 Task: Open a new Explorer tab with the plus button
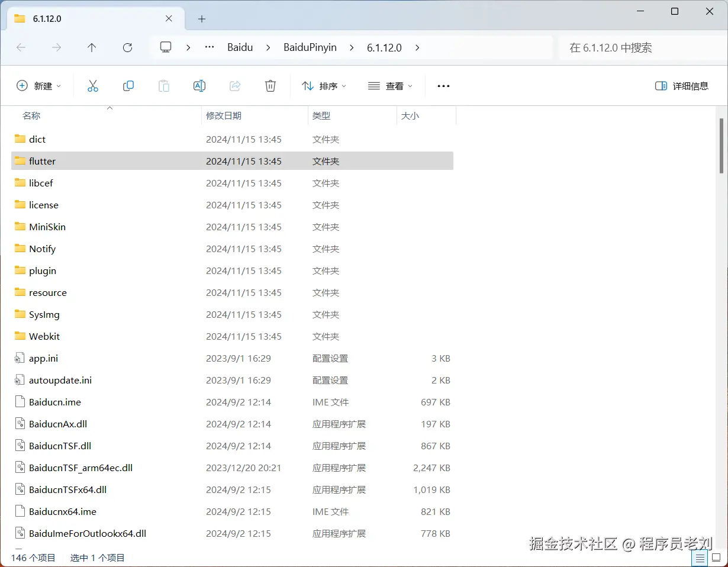(x=201, y=18)
